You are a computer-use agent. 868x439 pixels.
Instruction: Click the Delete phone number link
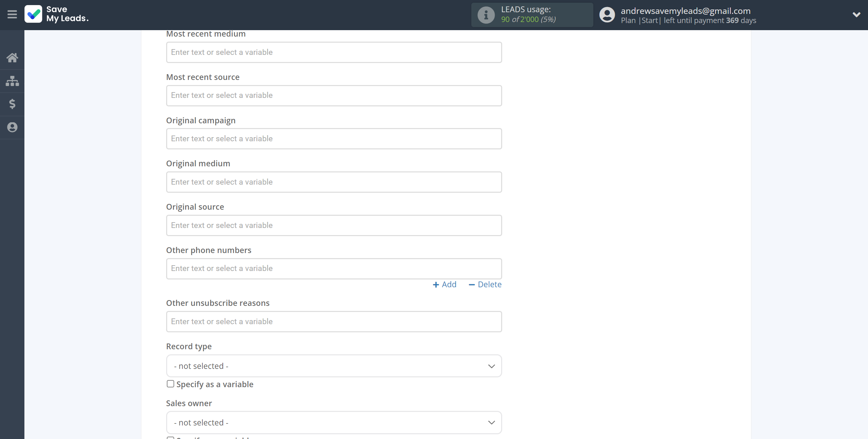pos(484,285)
